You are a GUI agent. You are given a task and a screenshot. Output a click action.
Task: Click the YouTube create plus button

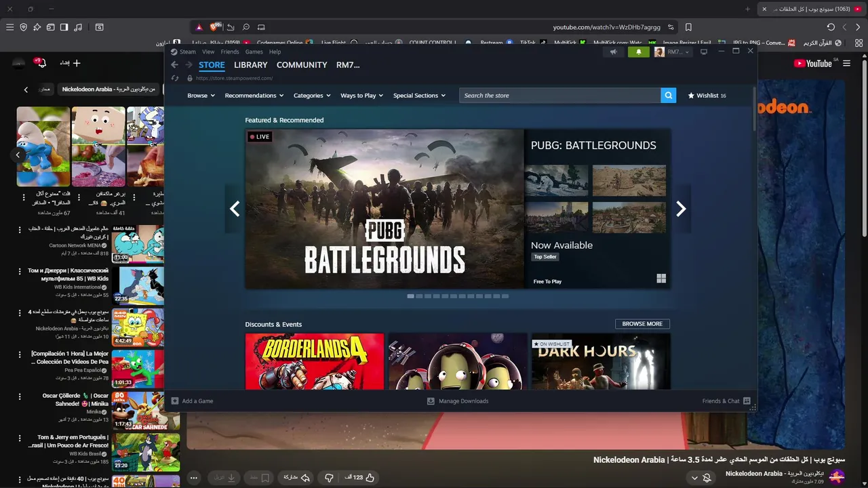coord(71,63)
